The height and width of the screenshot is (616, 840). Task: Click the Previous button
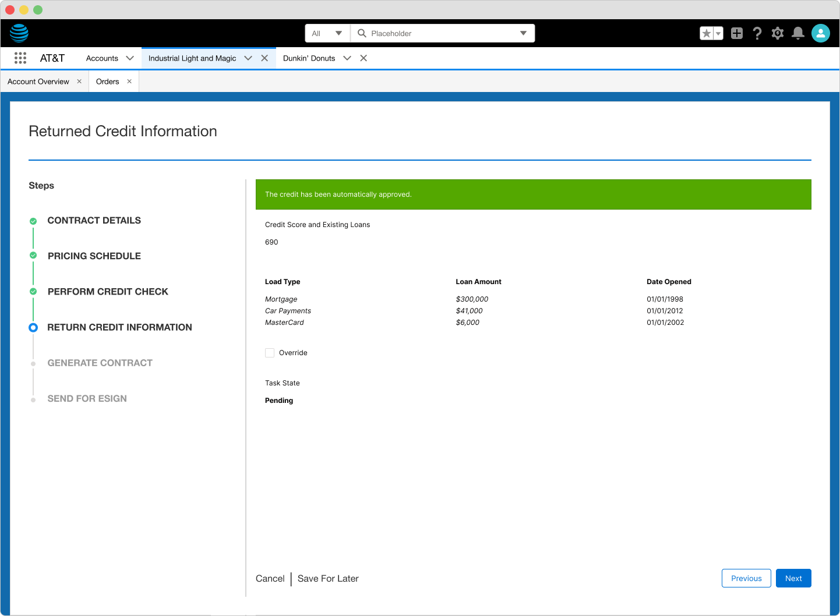point(746,578)
